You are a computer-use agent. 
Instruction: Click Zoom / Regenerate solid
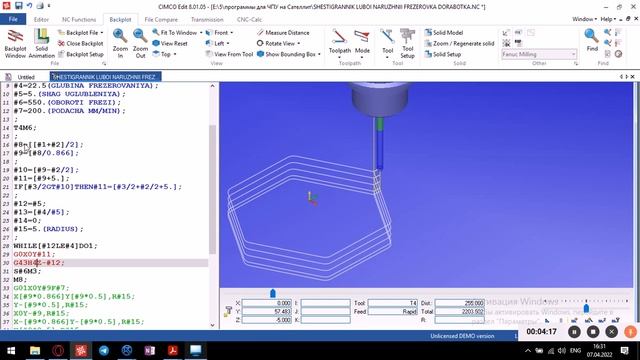tap(460, 43)
